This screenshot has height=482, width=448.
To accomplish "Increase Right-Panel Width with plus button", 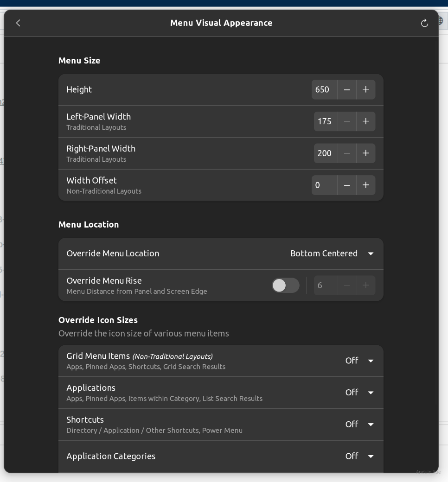I will [x=365, y=153].
